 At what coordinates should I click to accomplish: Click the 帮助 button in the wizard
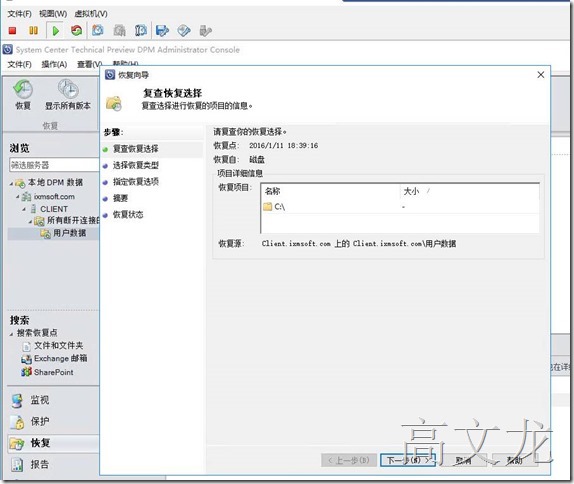pyautogui.click(x=514, y=460)
